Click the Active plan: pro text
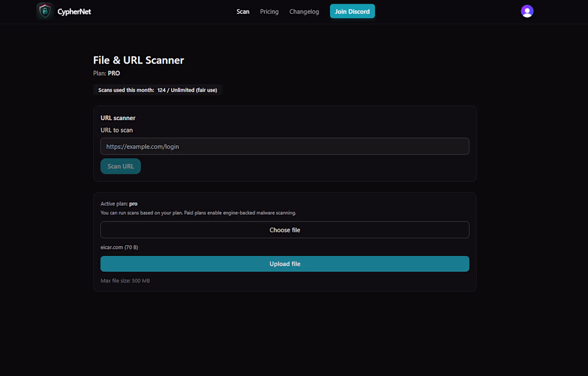 click(118, 203)
